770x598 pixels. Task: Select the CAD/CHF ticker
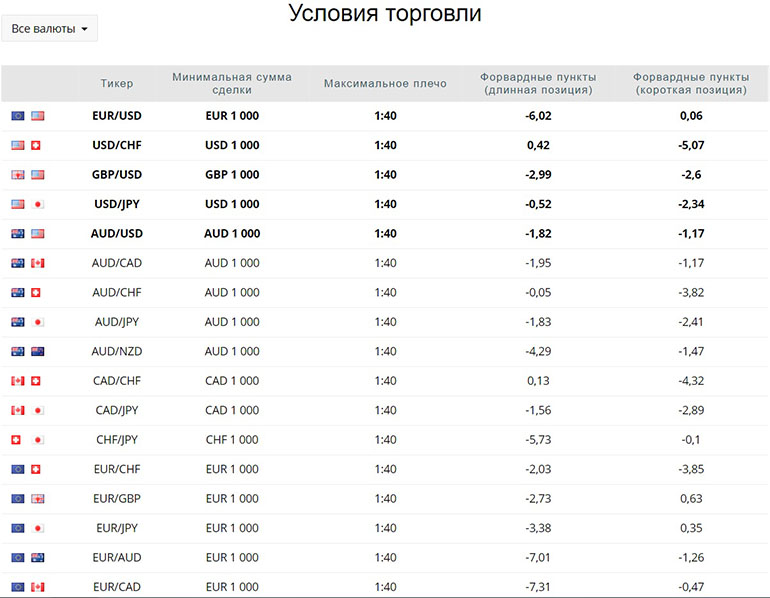117,381
